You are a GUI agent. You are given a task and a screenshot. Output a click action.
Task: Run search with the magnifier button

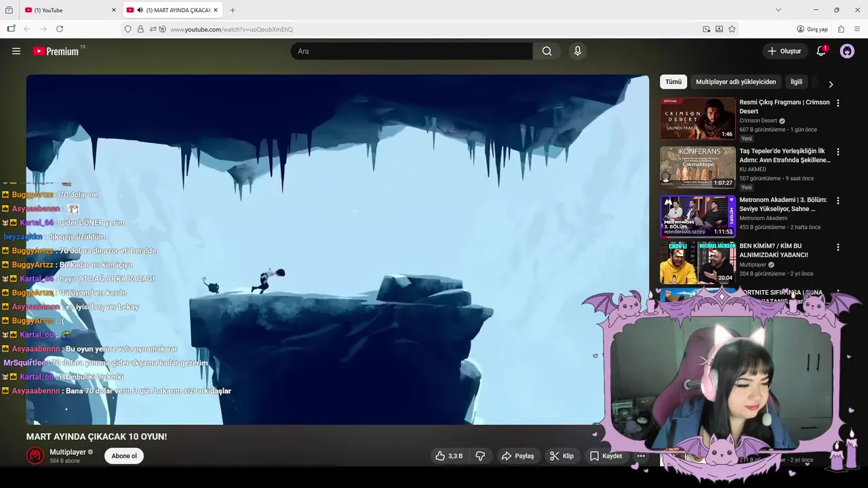(547, 51)
